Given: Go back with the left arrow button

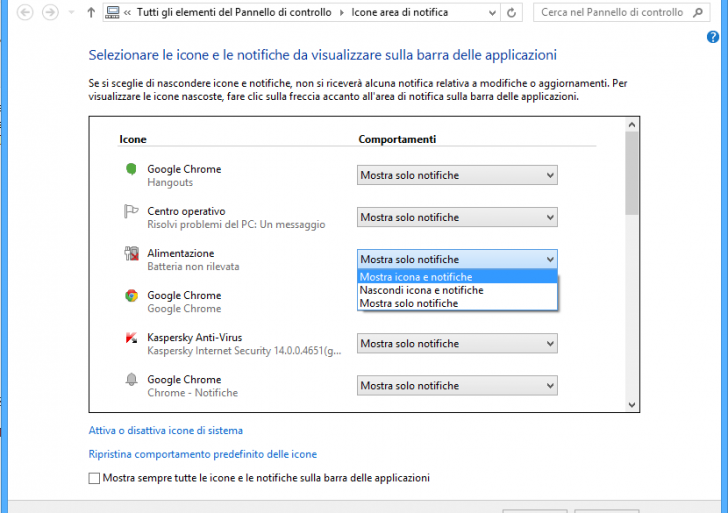Looking at the screenshot, I should point(25,13).
